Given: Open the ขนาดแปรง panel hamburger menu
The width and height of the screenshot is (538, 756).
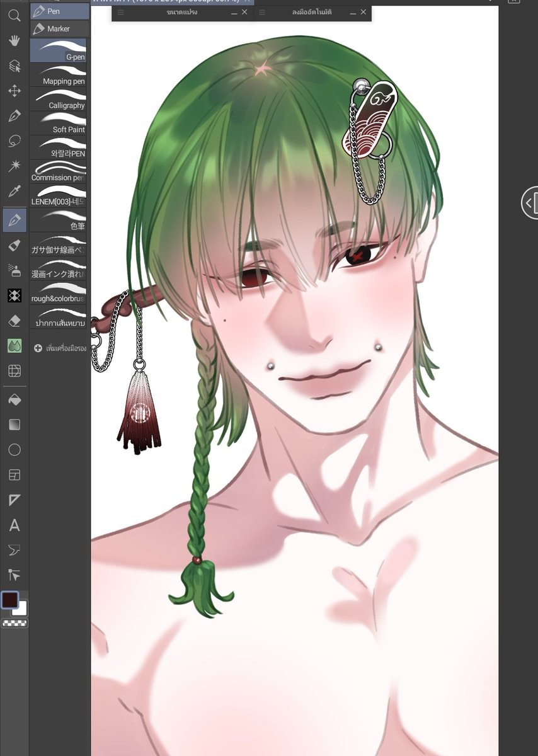Looking at the screenshot, I should 120,12.
